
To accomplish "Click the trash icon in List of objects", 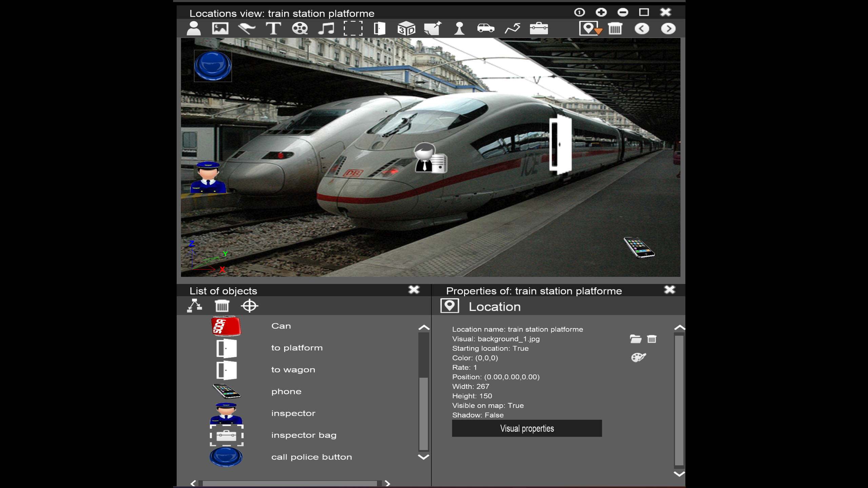I will point(222,306).
